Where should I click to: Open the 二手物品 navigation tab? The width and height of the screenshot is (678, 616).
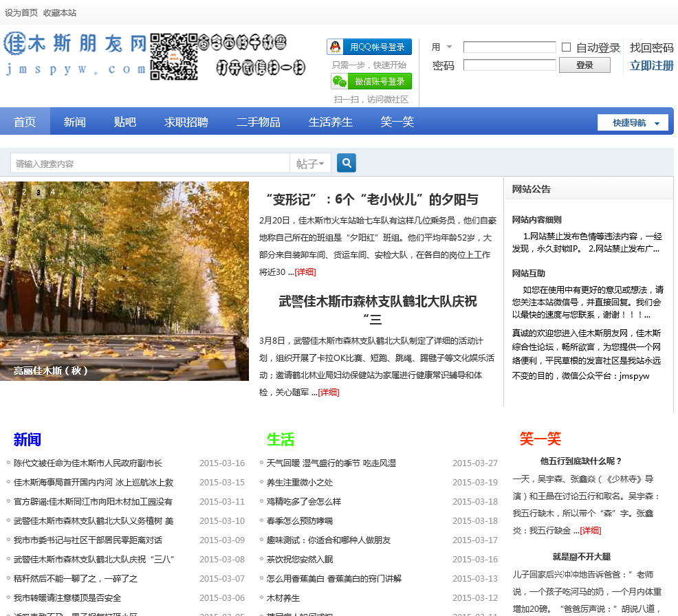pos(258,122)
